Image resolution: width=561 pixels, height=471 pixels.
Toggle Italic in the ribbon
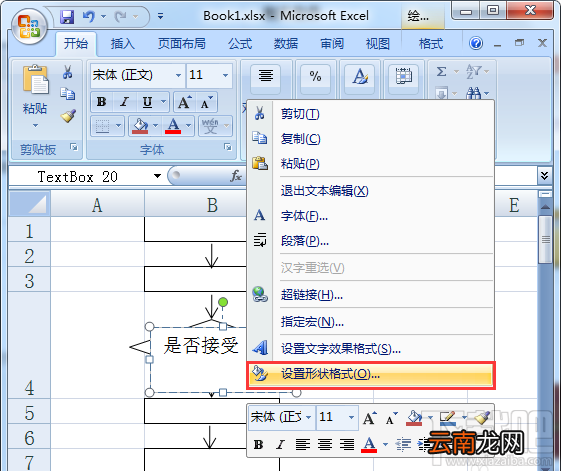[124, 102]
